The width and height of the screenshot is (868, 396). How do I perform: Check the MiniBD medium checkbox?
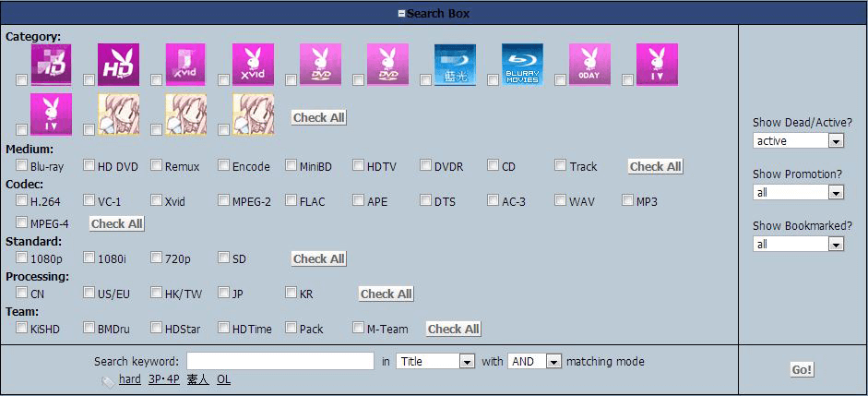291,165
